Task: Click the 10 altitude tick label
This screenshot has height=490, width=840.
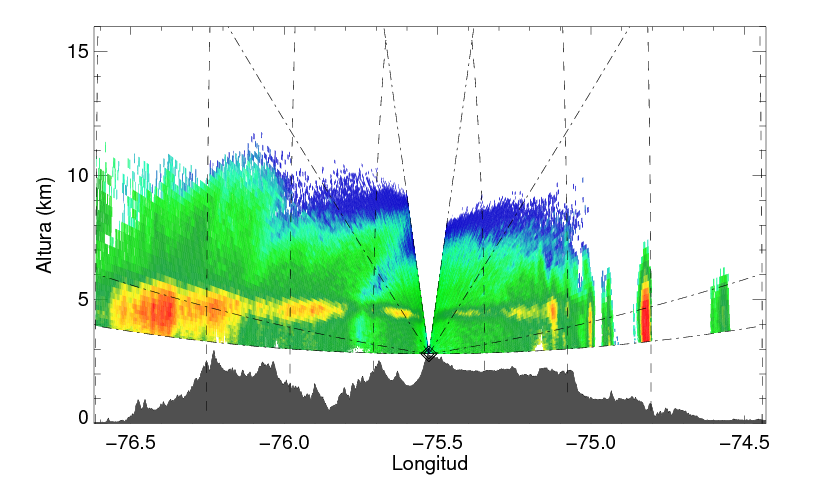Action: pos(77,176)
